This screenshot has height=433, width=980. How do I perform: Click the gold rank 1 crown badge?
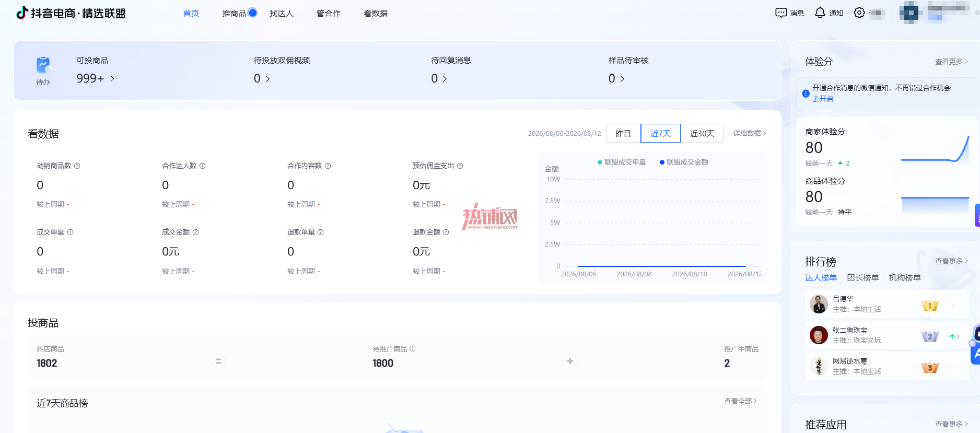[x=930, y=305]
